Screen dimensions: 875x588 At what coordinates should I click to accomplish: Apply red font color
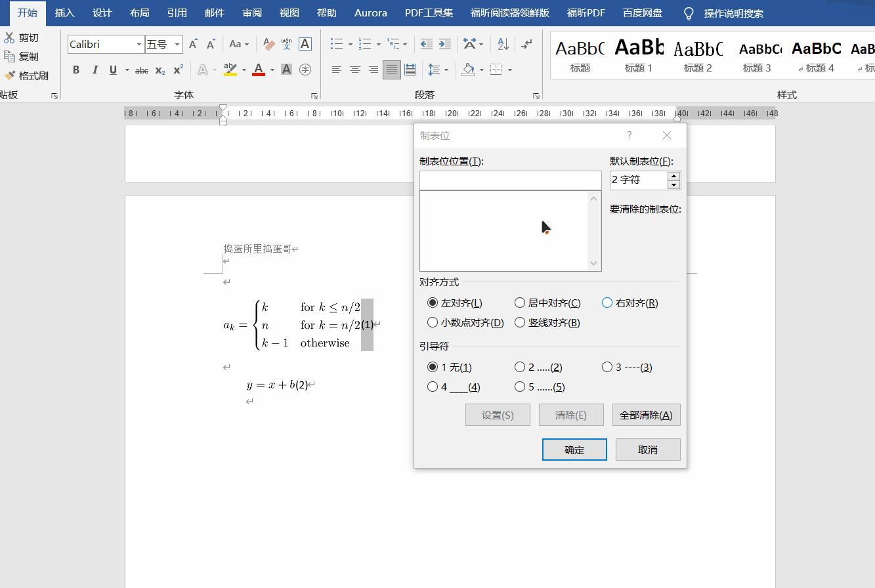tap(259, 70)
